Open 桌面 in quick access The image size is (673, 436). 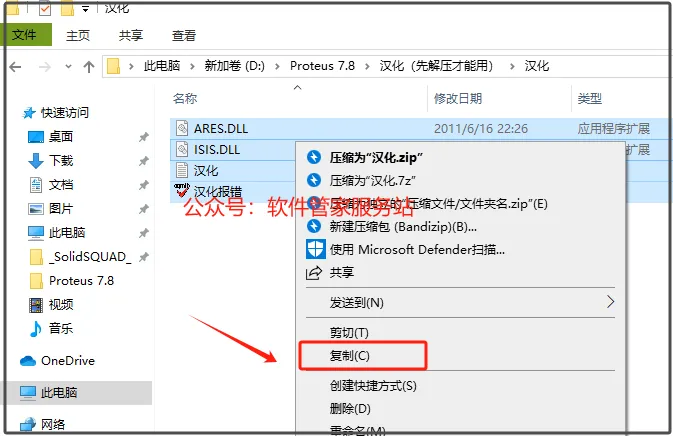tap(61, 136)
